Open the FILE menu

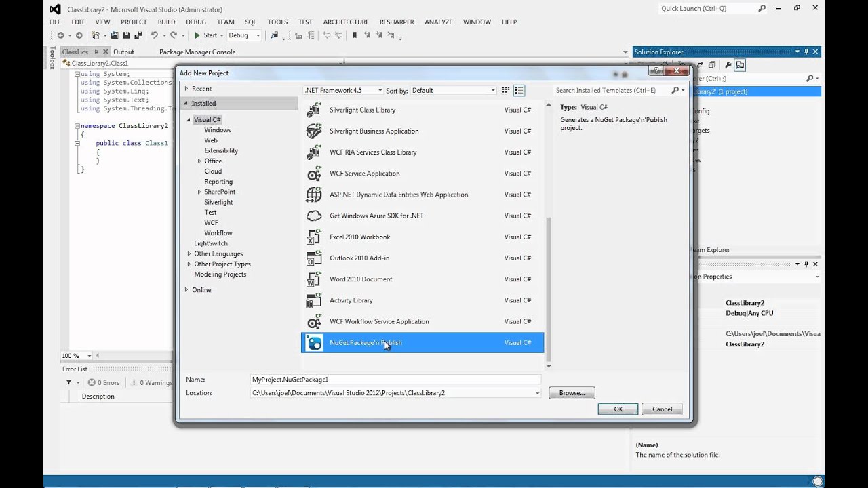tap(55, 22)
